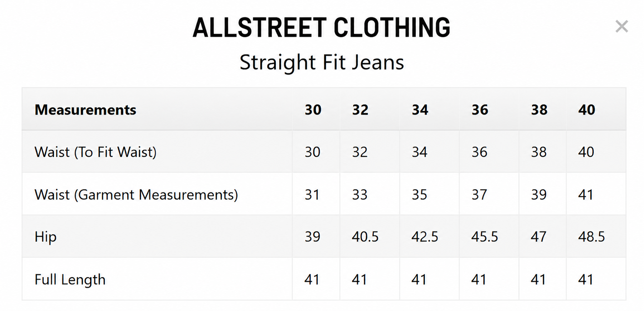Select size 36 column header
This screenshot has height=311, width=644.
(x=480, y=110)
